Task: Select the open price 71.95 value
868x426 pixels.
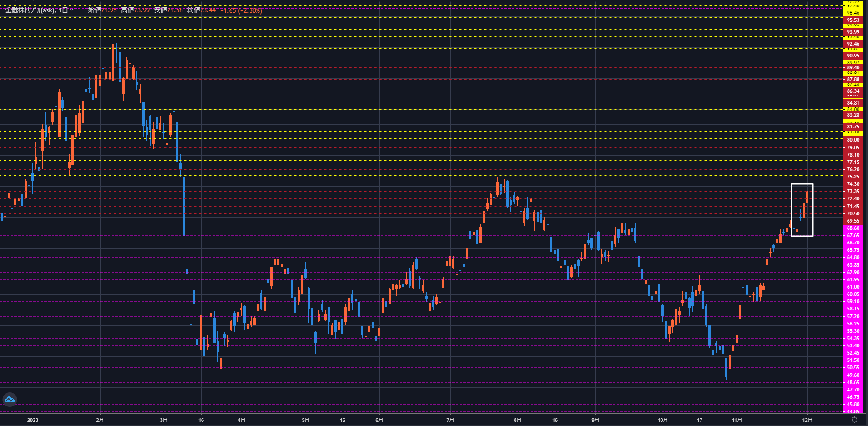Action: (x=109, y=10)
